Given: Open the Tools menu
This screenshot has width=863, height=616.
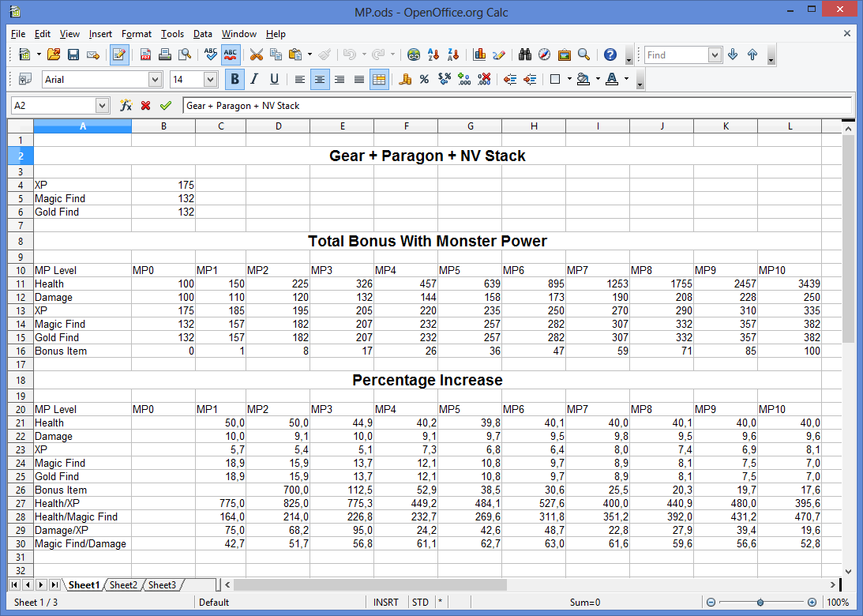Looking at the screenshot, I should pos(172,34).
